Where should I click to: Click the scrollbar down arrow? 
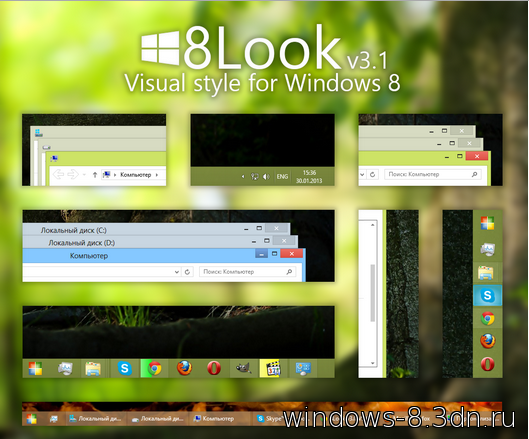click(372, 363)
